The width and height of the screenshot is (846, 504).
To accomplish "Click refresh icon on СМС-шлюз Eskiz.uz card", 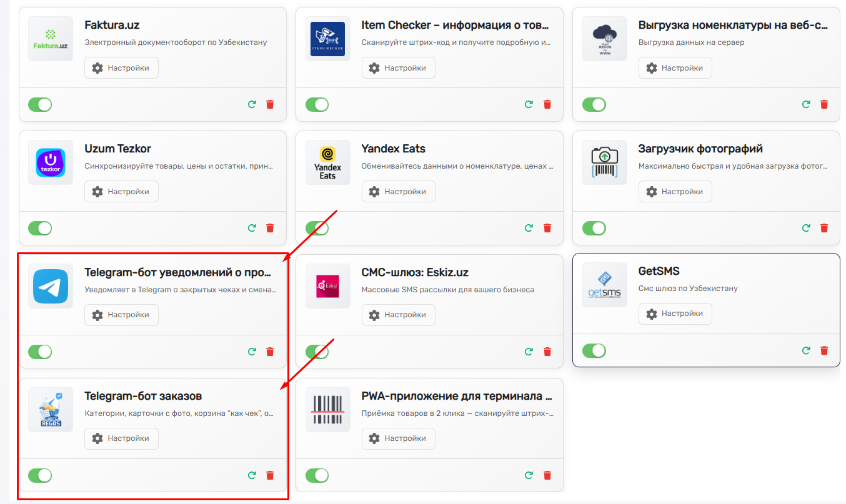I will 529,352.
